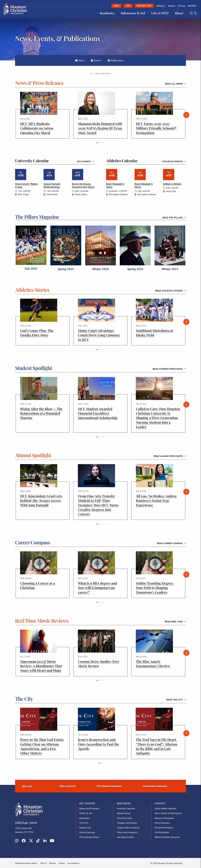This screenshot has width=201, height=868.
Task: Advance Career Compass carousel with next arrow
Action: [186, 574]
